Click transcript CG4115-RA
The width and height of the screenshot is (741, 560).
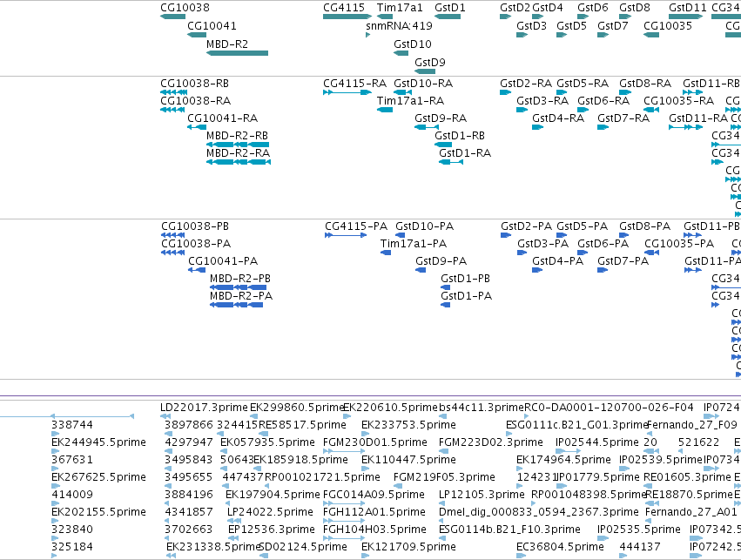[x=354, y=84]
